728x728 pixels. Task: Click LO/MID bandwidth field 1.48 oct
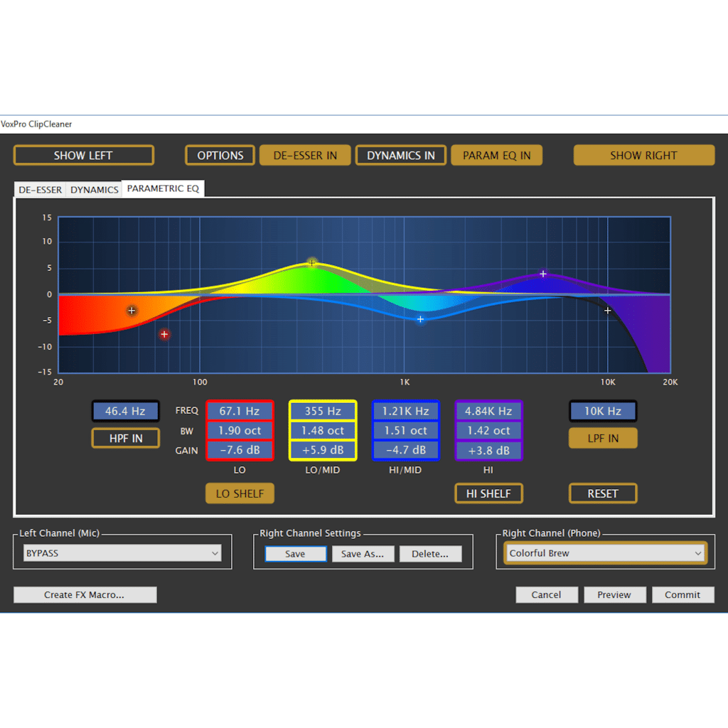323,430
